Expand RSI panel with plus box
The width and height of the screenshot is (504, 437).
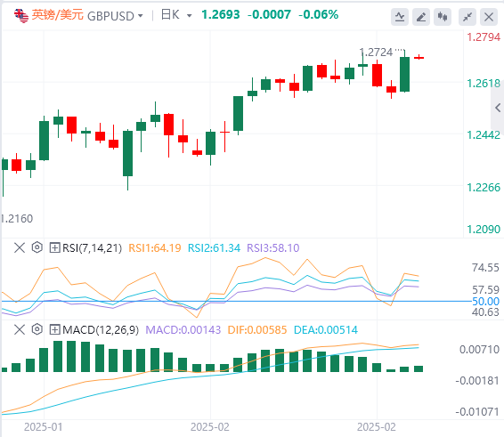(x=54, y=247)
